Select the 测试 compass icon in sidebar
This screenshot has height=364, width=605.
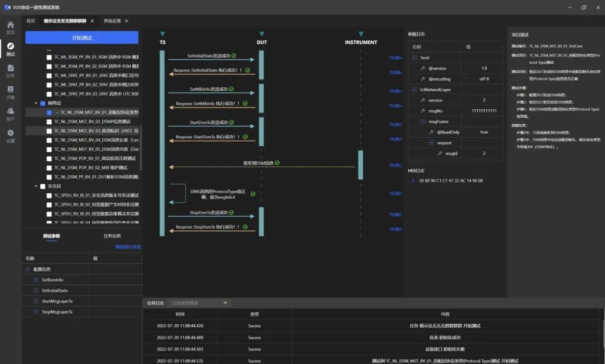(x=10, y=49)
